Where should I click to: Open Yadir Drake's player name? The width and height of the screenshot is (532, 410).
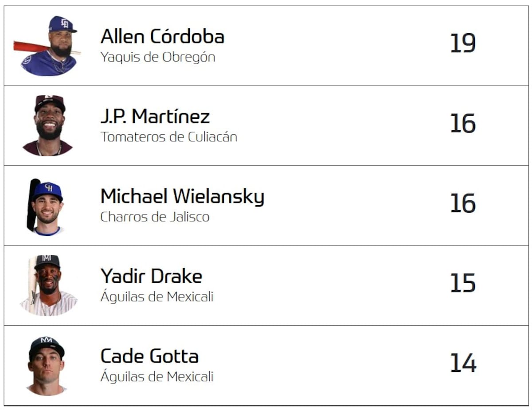(151, 276)
